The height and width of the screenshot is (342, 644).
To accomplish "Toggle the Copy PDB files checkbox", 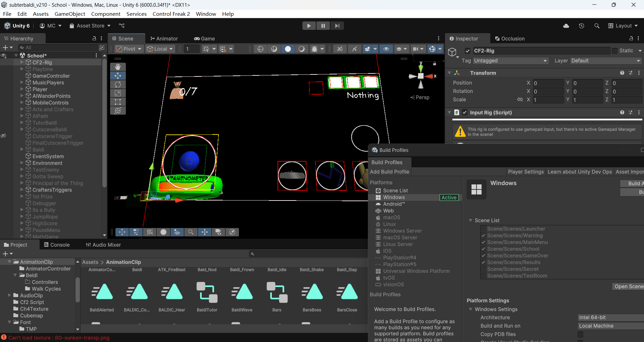I will point(580,334).
